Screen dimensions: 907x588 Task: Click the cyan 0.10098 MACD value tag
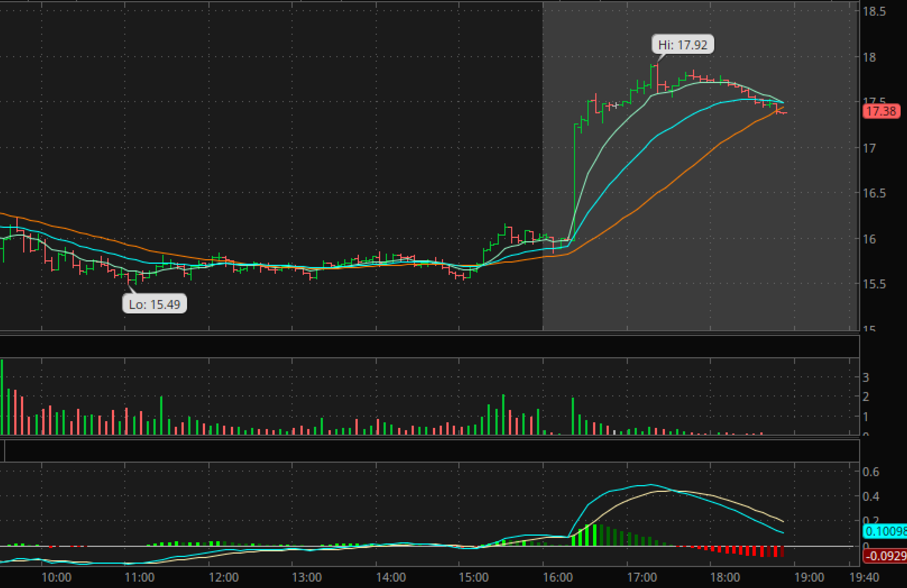[x=885, y=531]
